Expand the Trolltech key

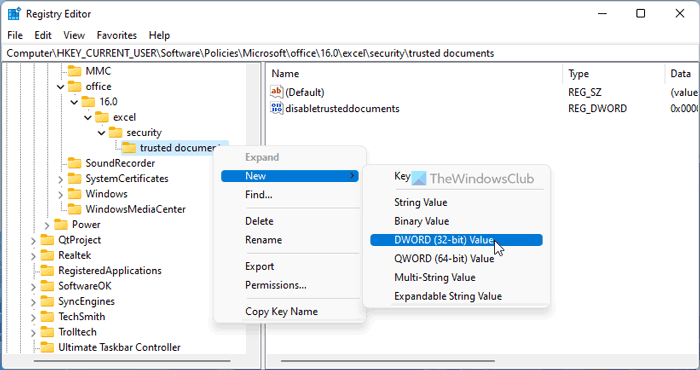click(33, 333)
